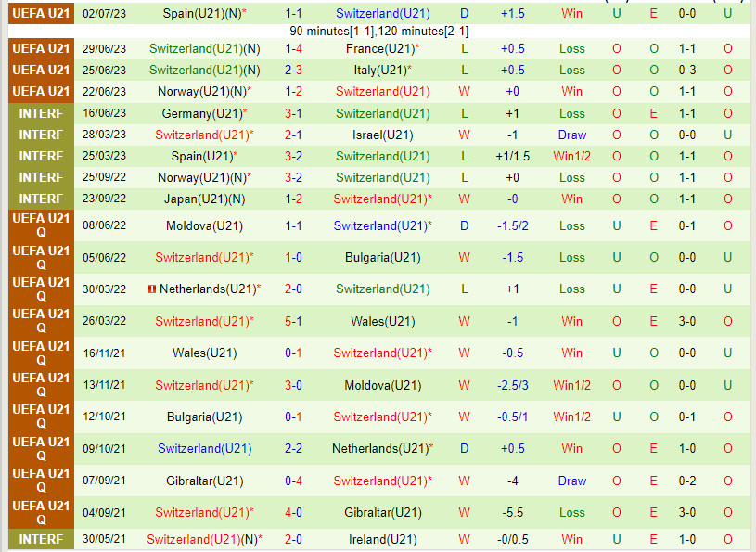Click the 90 minutes[1-1],120 minutes[2-1] note

pyautogui.click(x=379, y=32)
